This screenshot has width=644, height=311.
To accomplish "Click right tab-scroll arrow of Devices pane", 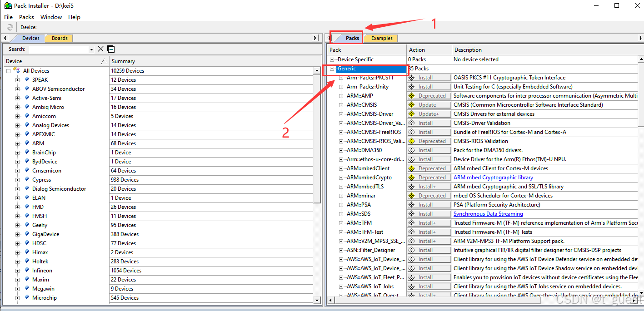I will point(315,38).
